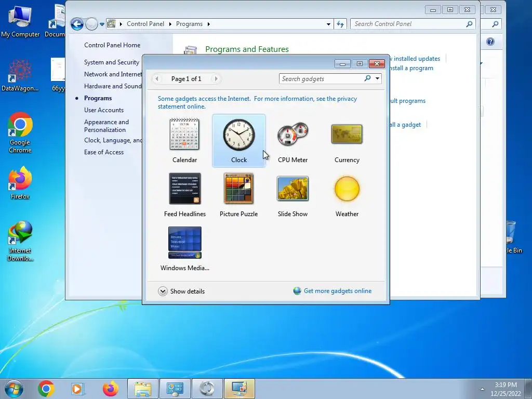The image size is (532, 399).
Task: Open Ease of Access category
Action: (104, 152)
